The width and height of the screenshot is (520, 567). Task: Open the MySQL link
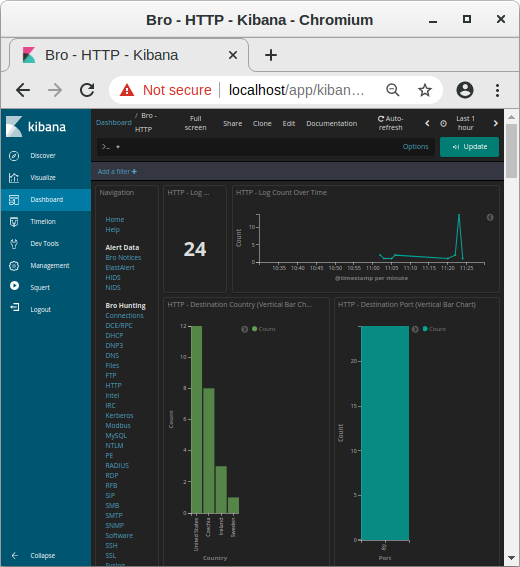pos(116,436)
